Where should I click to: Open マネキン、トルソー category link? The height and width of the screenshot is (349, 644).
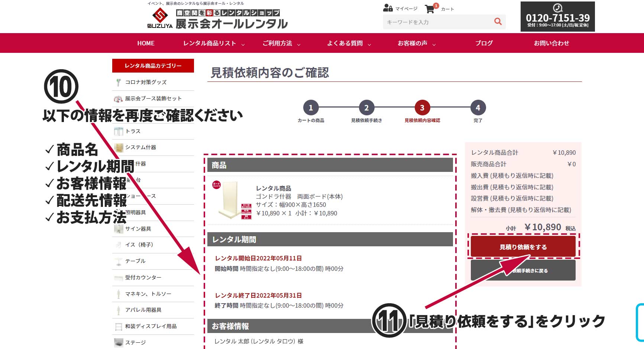[x=148, y=294]
